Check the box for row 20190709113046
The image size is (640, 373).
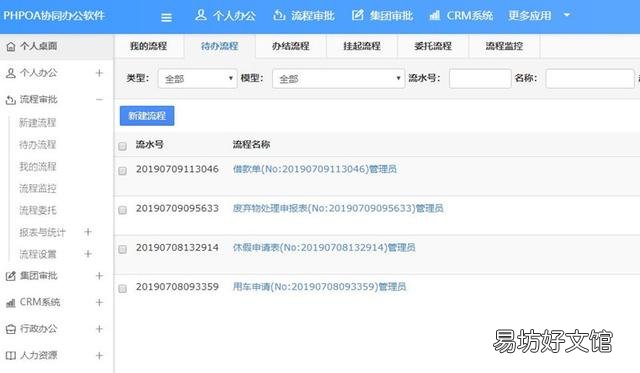point(122,171)
